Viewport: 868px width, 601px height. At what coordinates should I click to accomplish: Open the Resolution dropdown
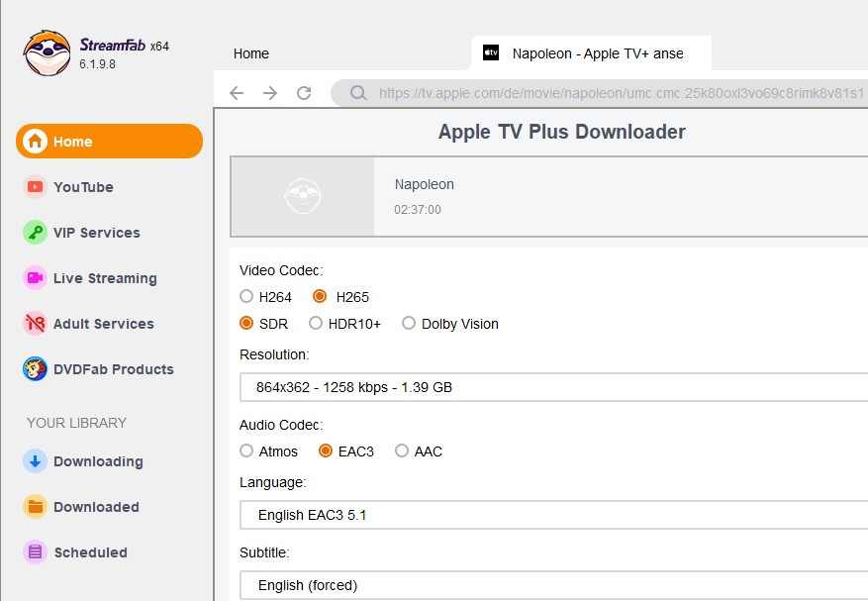click(x=554, y=387)
